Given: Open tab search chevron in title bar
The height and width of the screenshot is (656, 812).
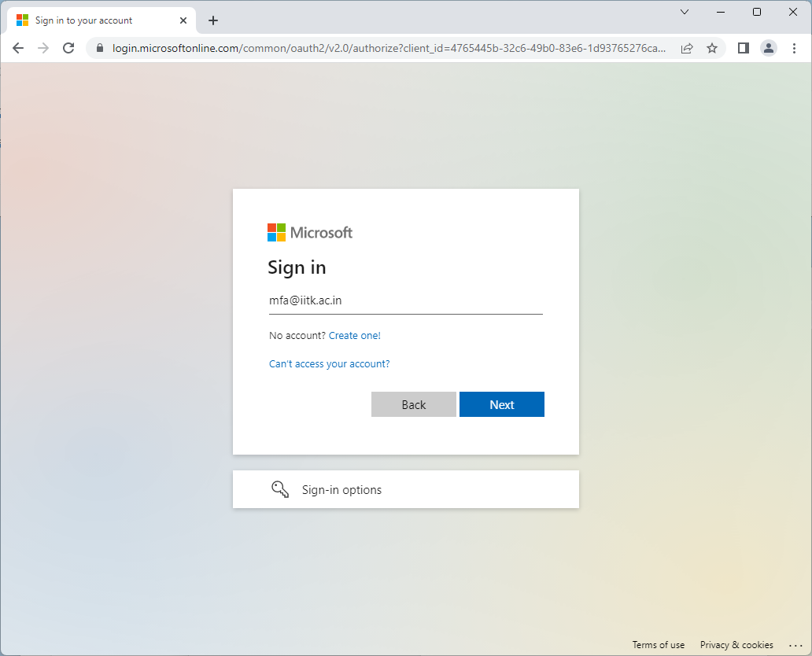Looking at the screenshot, I should 684,12.
